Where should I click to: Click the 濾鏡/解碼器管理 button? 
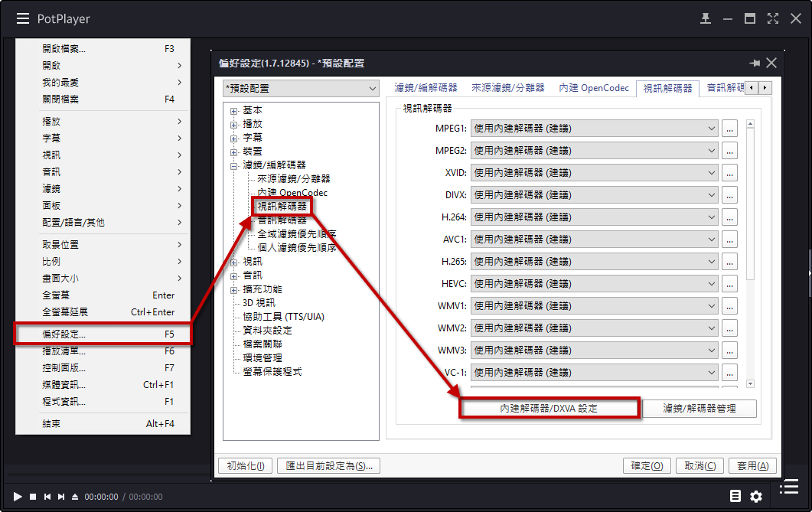tap(699, 409)
